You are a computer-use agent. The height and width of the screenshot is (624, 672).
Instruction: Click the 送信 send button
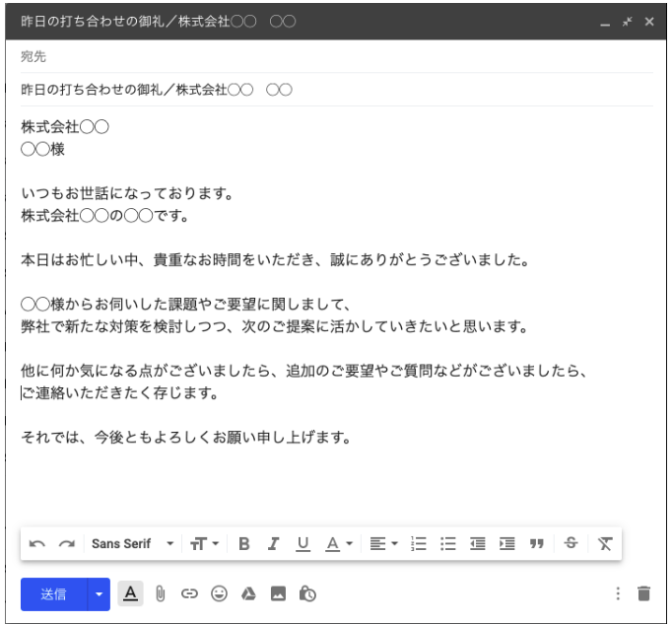(53, 593)
